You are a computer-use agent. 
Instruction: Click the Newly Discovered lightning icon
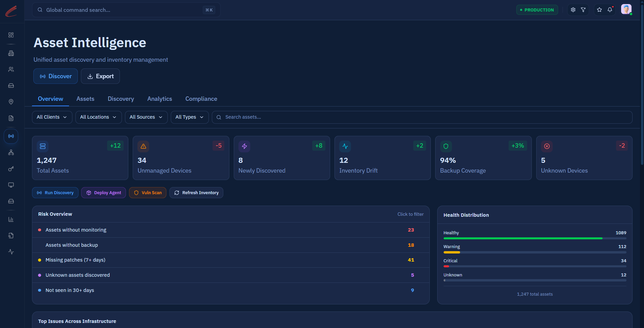245,146
